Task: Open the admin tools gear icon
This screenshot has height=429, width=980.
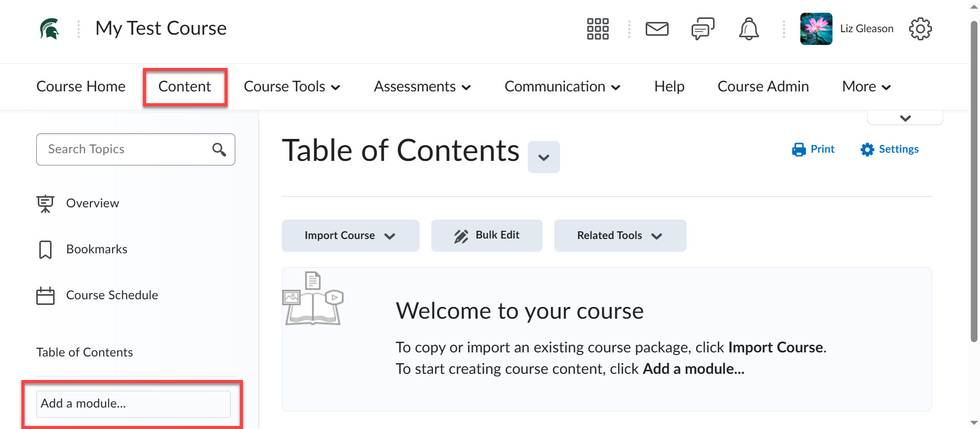Action: (920, 29)
